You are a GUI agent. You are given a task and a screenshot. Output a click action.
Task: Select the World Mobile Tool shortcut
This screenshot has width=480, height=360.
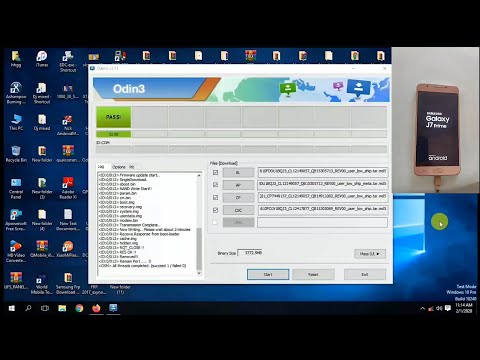point(42,283)
